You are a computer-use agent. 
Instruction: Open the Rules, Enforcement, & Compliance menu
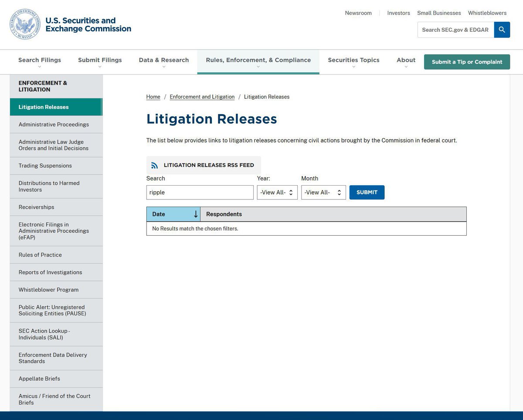tap(258, 60)
